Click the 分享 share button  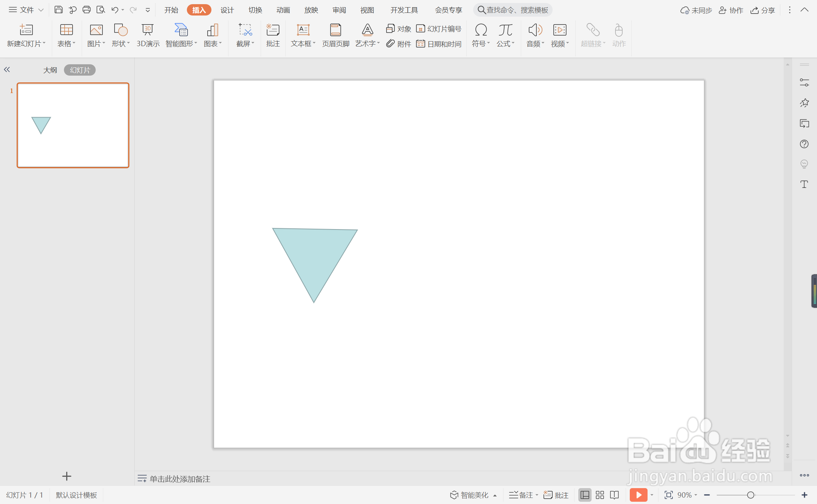click(763, 10)
